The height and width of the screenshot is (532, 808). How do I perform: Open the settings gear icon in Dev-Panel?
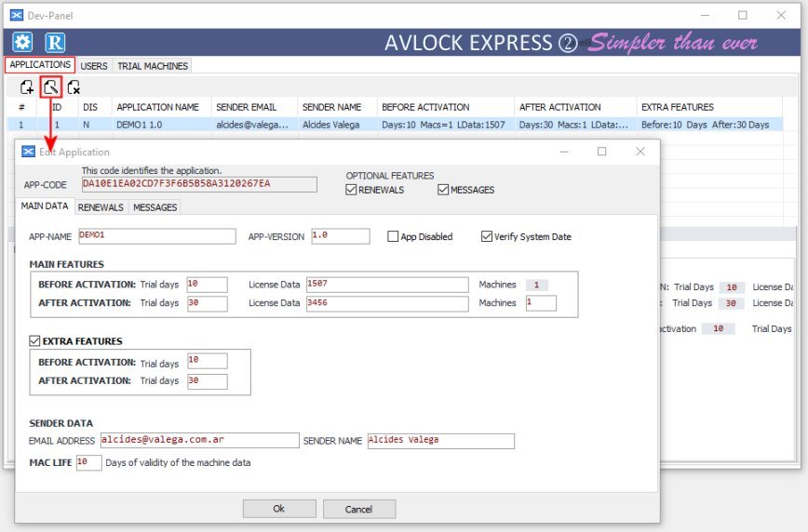22,42
